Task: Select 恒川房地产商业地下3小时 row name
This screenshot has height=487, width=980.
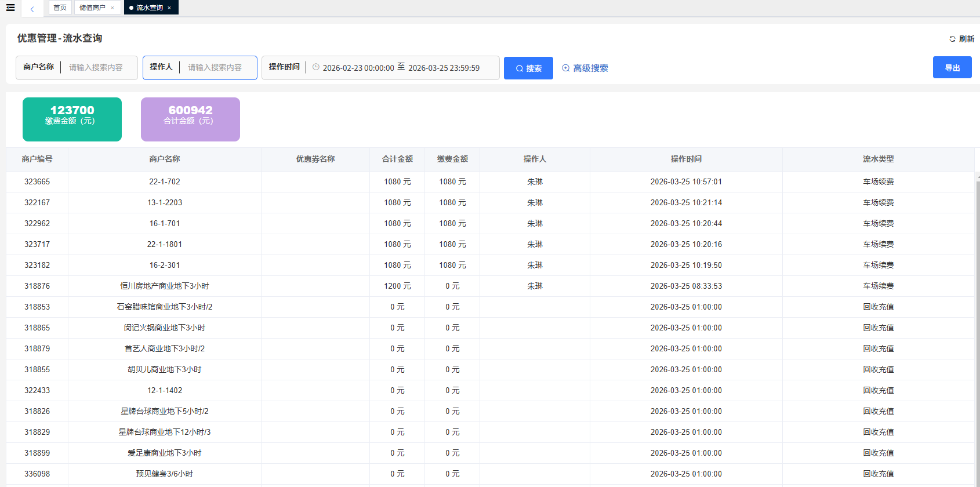Action: tap(165, 286)
